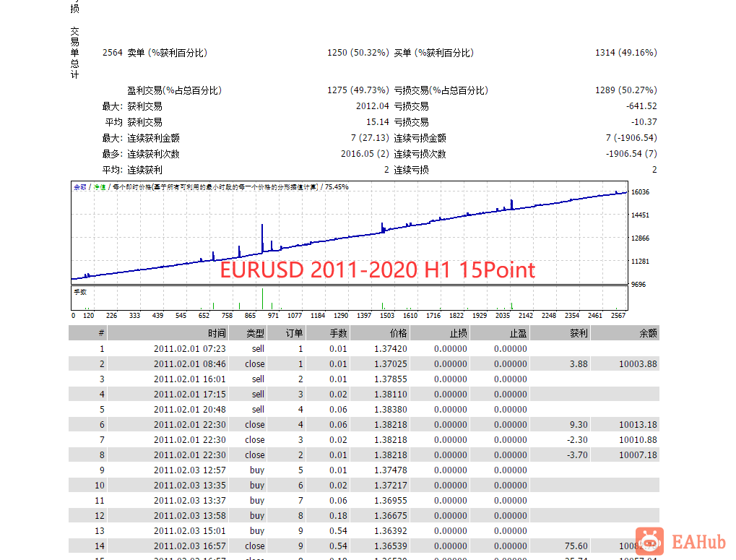Click y-axis label 16036
This screenshot has height=560, width=736.
pyautogui.click(x=640, y=192)
